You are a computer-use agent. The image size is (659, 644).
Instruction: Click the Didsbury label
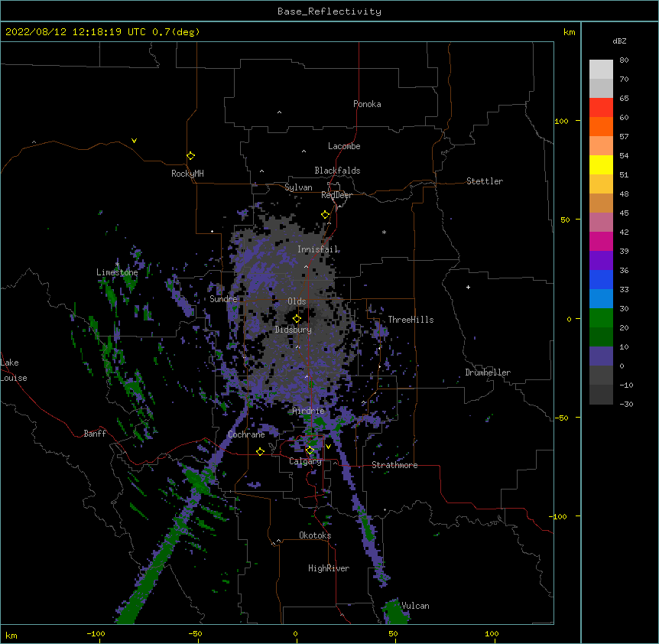coord(293,330)
